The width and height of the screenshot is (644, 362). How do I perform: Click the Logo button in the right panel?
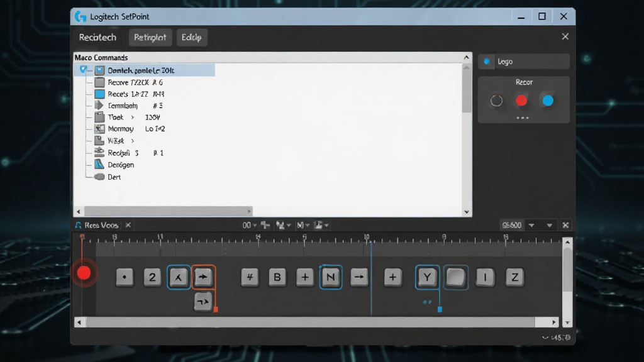click(x=524, y=62)
